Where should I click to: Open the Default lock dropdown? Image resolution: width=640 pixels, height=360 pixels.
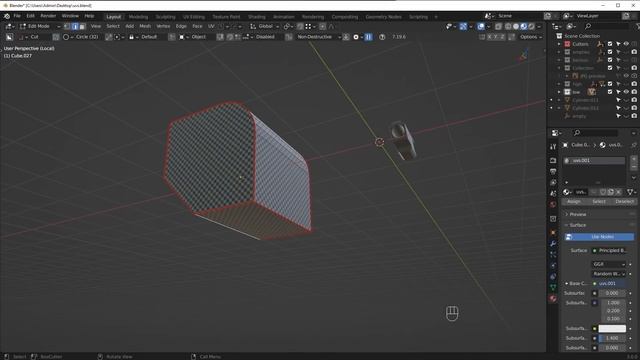tap(147, 37)
